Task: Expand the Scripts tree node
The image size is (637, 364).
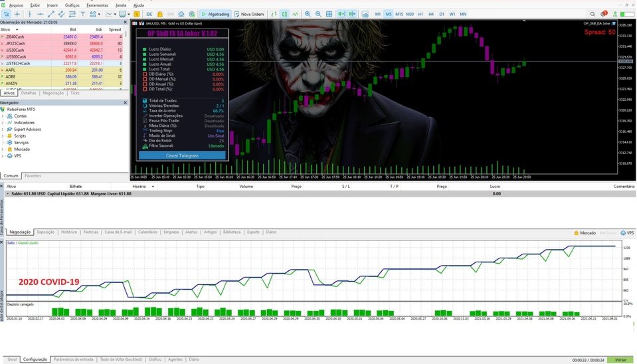Action: 3,136
